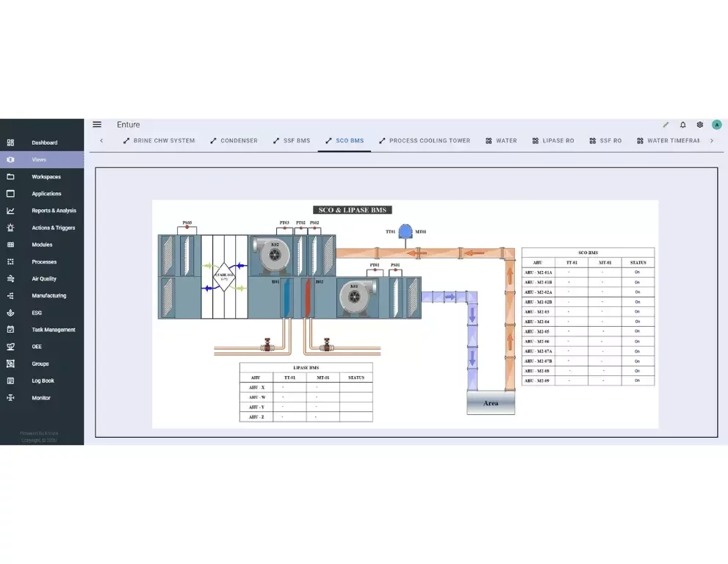Click the Actions & Triggers bell icon
Viewport: 728px width, 564px height.
[x=12, y=228]
